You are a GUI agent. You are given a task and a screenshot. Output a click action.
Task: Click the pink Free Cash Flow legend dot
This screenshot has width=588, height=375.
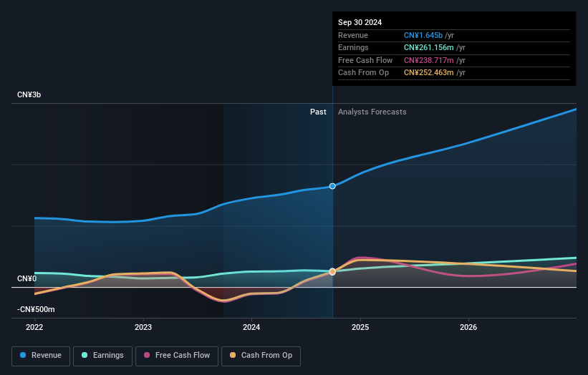click(x=147, y=355)
